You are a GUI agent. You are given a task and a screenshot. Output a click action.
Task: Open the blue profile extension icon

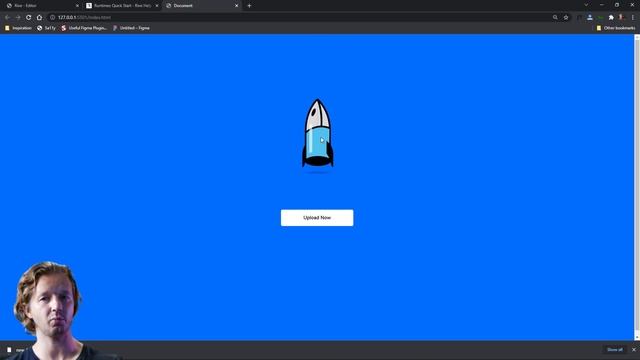tap(590, 18)
